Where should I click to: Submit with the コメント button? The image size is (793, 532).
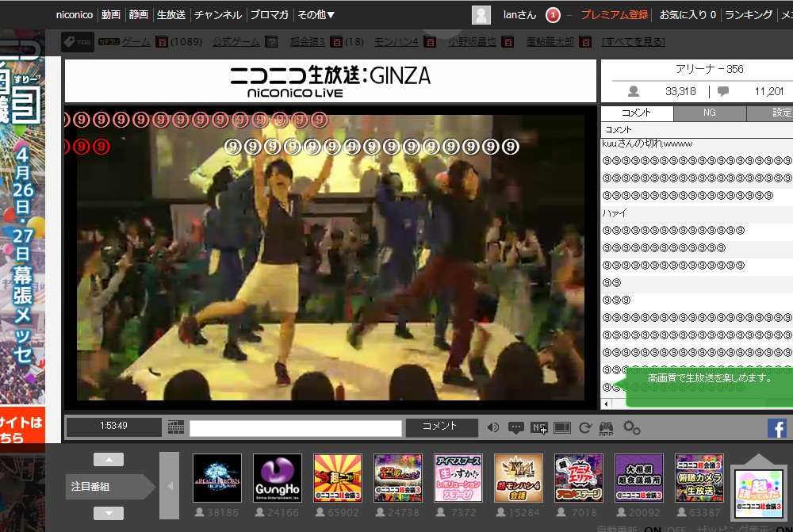coord(442,427)
